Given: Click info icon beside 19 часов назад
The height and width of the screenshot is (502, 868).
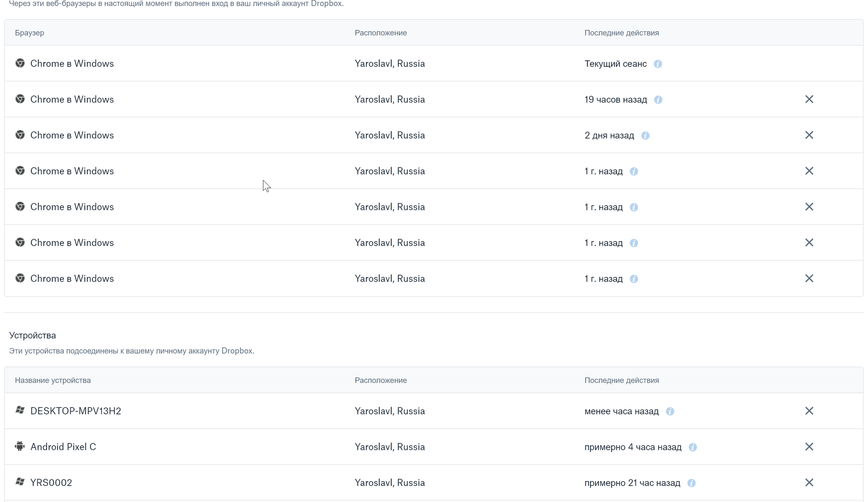Looking at the screenshot, I should click(658, 100).
